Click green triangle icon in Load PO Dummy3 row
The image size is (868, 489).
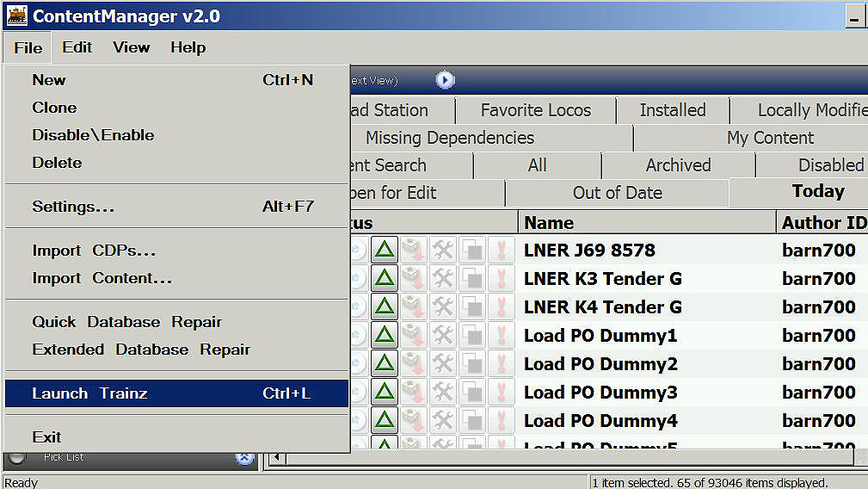(x=385, y=393)
